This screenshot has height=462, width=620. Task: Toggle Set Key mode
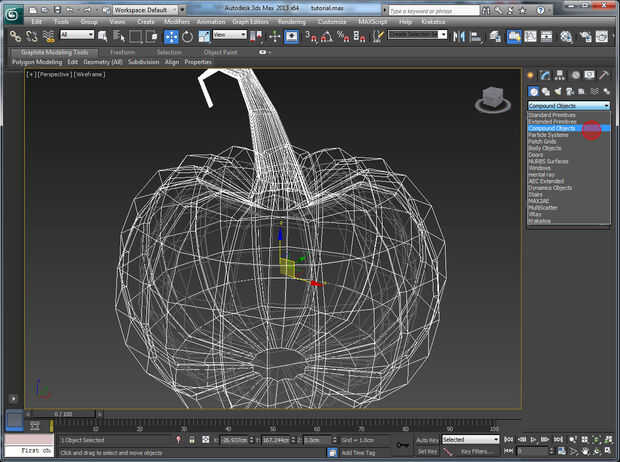pos(427,452)
